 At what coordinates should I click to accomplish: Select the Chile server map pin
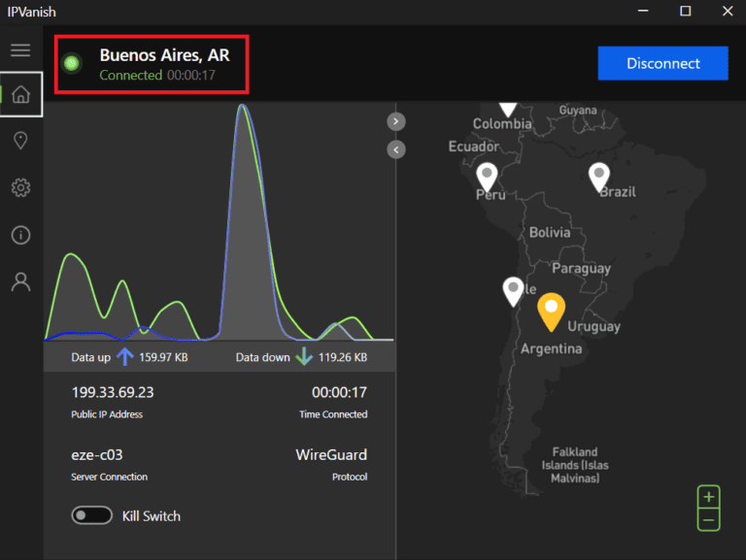pyautogui.click(x=513, y=289)
